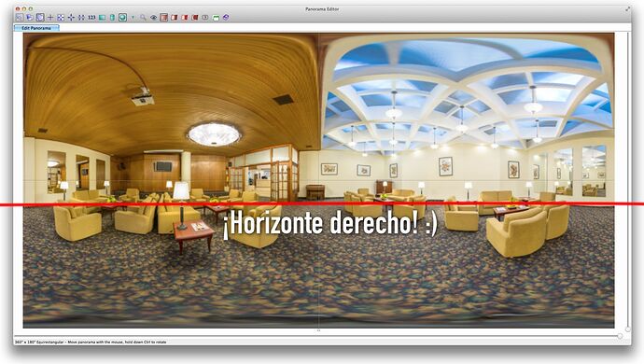Click the purple sphere viewer icon
The width and height of the screenshot is (644, 364).
tap(226, 17)
